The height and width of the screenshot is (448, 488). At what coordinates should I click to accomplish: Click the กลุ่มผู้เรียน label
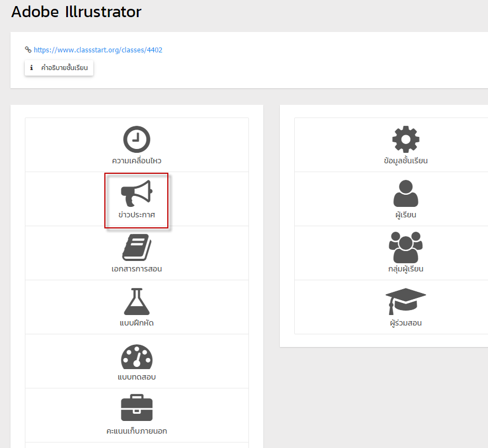(x=406, y=269)
